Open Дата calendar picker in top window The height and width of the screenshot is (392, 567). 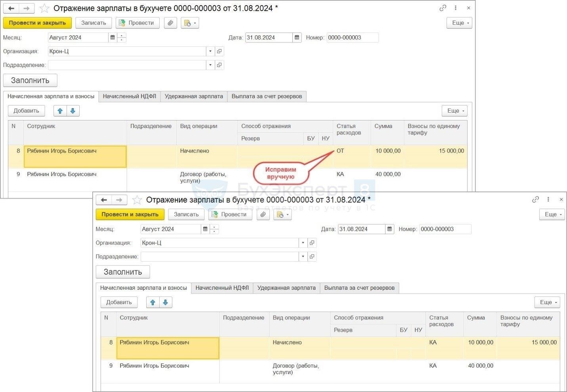click(x=297, y=38)
